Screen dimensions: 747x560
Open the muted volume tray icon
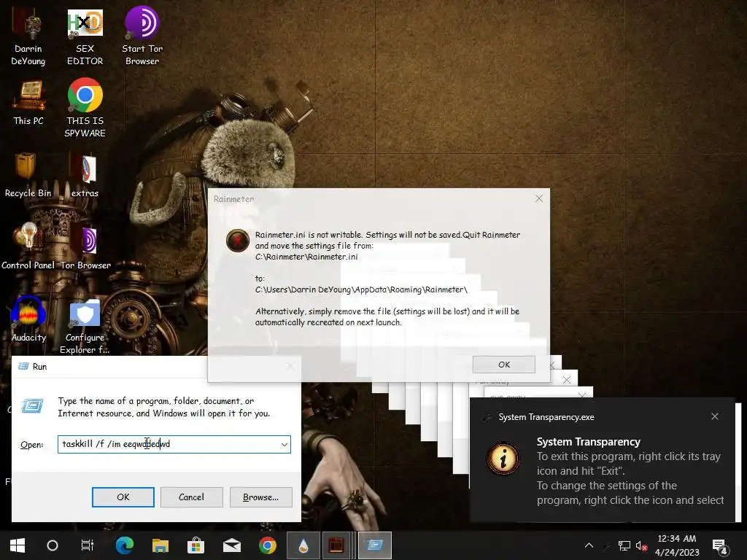coord(642,545)
